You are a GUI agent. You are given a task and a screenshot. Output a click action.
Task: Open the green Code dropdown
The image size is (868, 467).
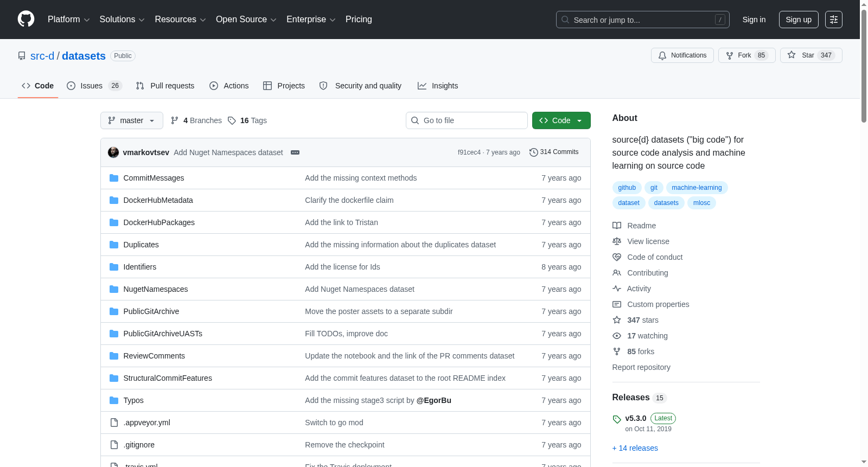tap(561, 120)
